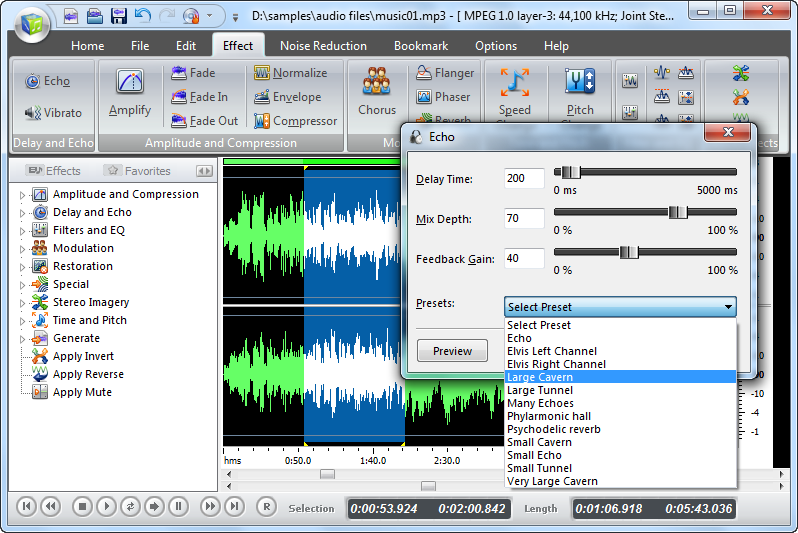Image resolution: width=798 pixels, height=533 pixels.
Task: Click the Save icon in quick toolbar
Action: 119,16
